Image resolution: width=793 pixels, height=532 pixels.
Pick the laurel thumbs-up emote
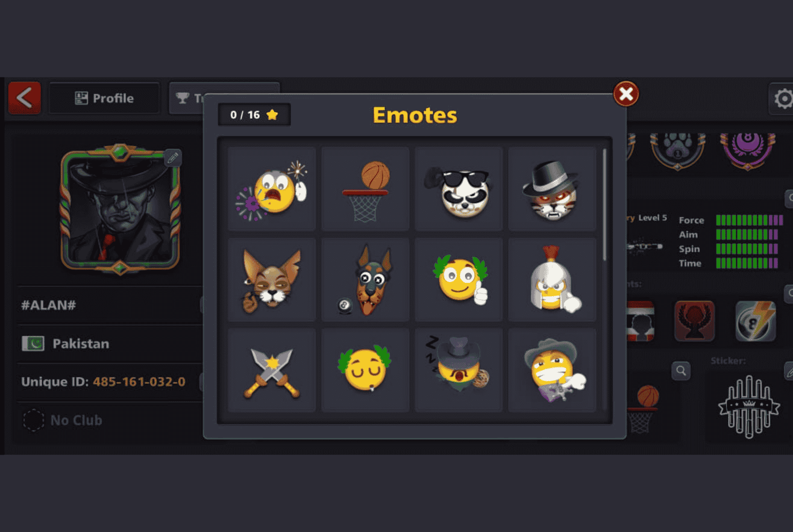[459, 279]
